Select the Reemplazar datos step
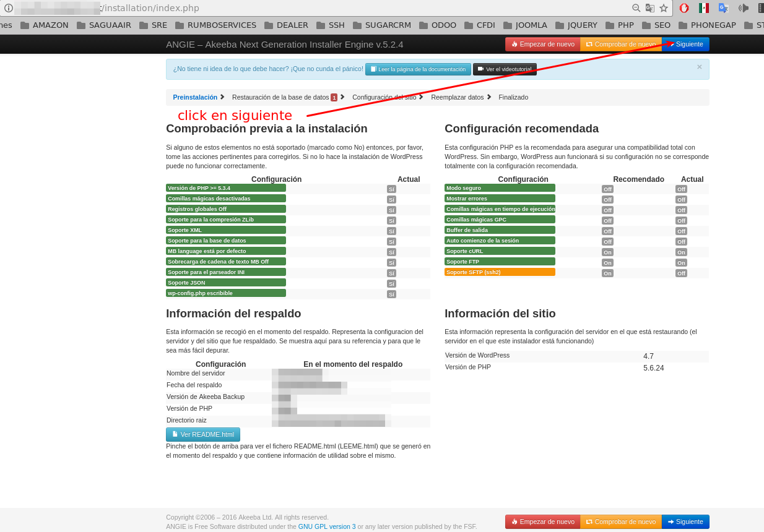The image size is (764, 532). [x=458, y=97]
